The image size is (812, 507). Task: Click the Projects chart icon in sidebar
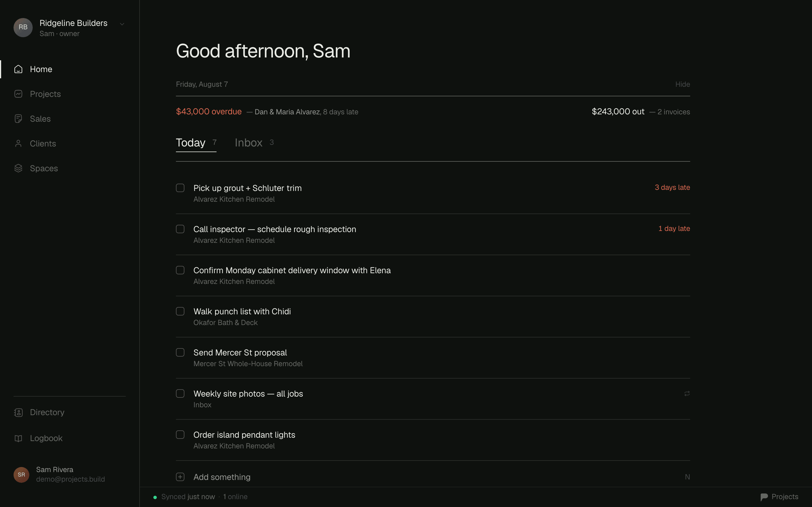tap(18, 94)
